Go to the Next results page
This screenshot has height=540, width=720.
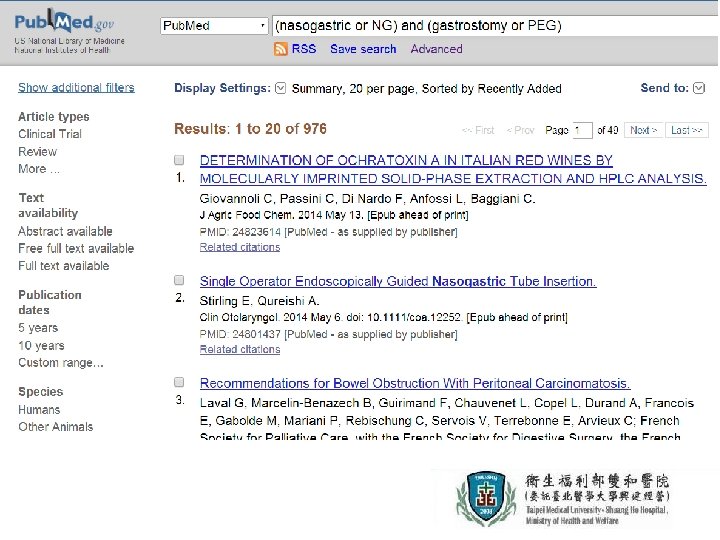coord(644,130)
